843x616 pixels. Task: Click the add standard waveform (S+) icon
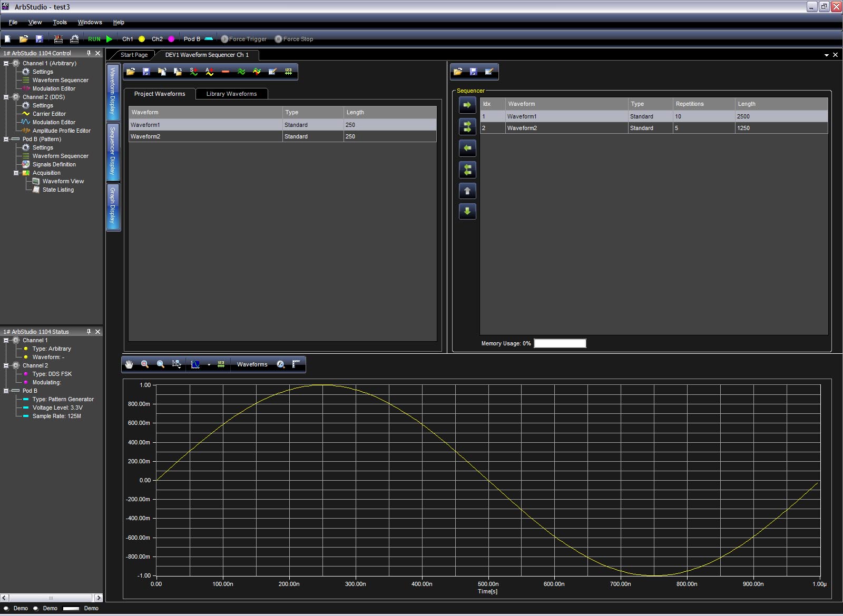pyautogui.click(x=194, y=72)
